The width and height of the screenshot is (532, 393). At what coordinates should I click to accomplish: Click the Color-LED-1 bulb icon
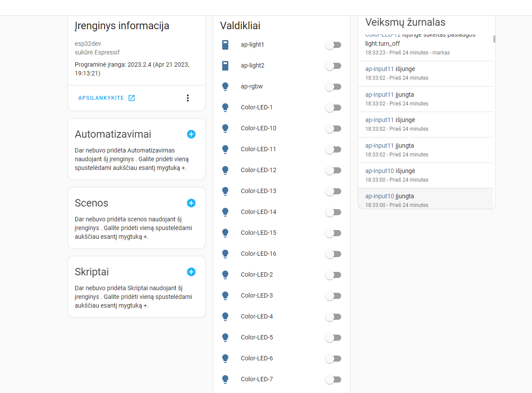click(x=225, y=108)
